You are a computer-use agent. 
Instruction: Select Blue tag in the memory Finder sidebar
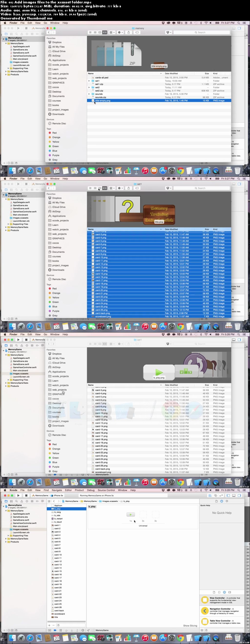(x=55, y=151)
